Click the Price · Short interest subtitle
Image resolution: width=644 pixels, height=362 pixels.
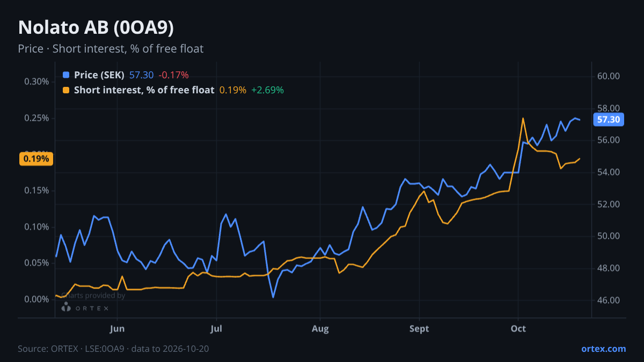coord(111,49)
